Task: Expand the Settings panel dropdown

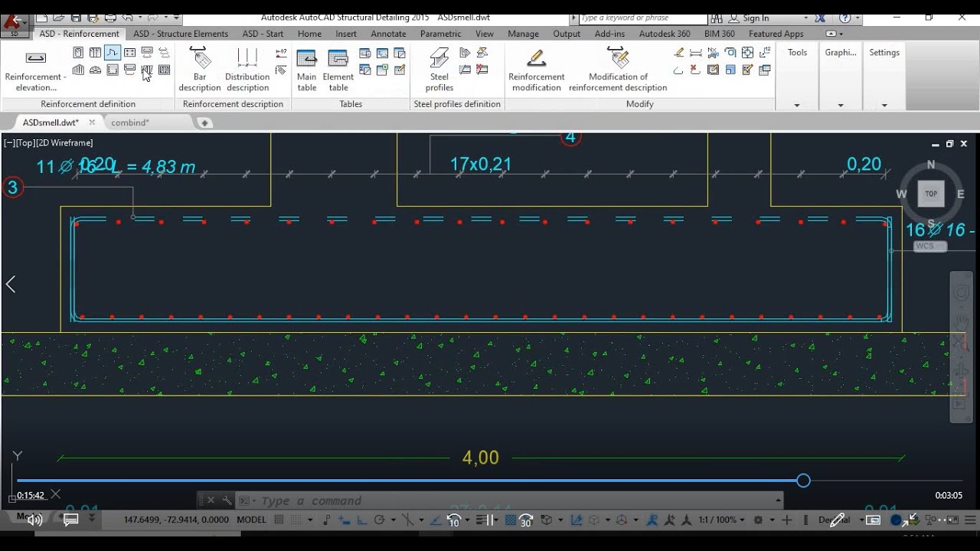Action: [x=884, y=105]
